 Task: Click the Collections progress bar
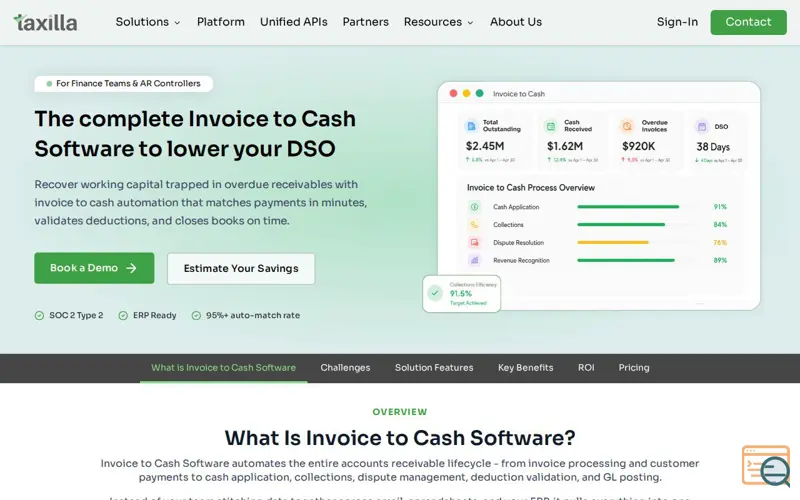(621, 224)
